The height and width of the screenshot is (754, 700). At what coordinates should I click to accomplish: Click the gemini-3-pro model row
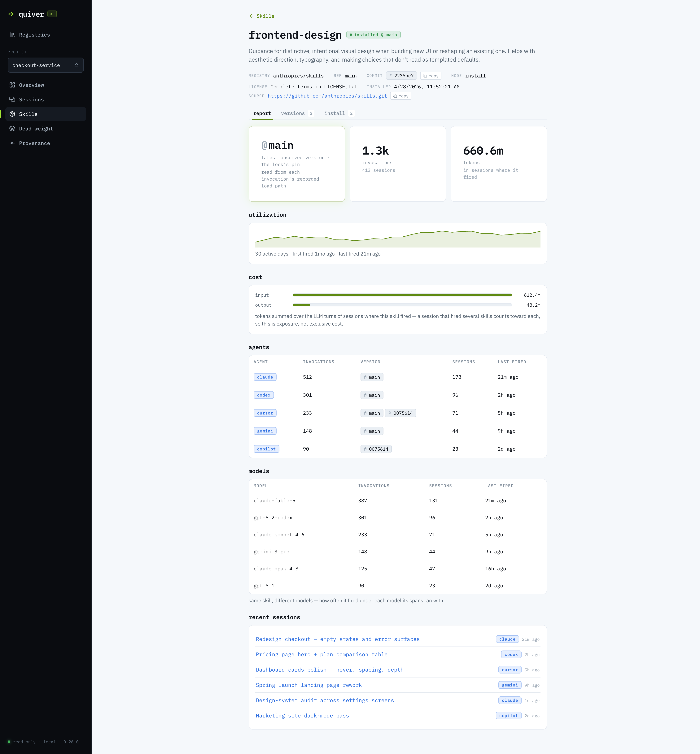pyautogui.click(x=398, y=552)
